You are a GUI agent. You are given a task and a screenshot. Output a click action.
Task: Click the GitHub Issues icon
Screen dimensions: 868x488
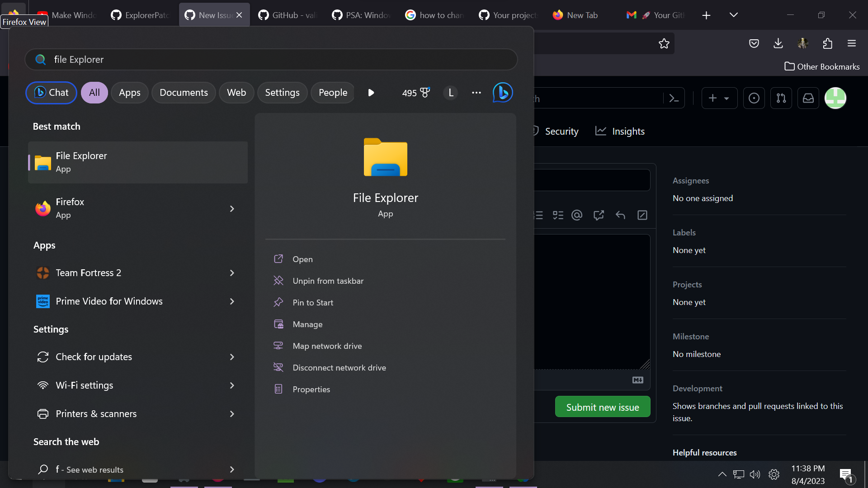[754, 98]
